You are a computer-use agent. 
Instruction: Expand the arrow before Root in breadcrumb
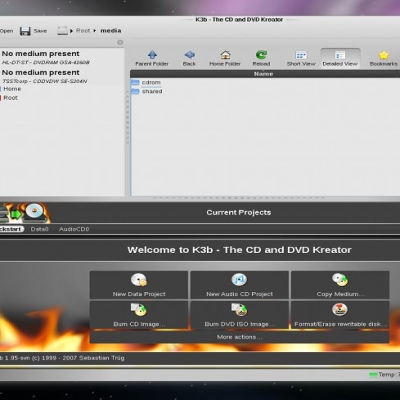pos(71,31)
